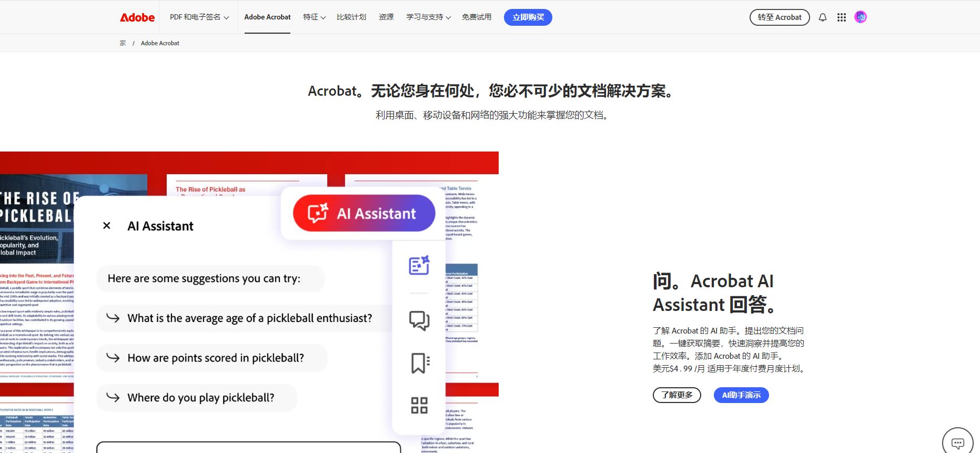Open the user profile avatar
Viewport: 980px width, 453px height.
click(861, 17)
